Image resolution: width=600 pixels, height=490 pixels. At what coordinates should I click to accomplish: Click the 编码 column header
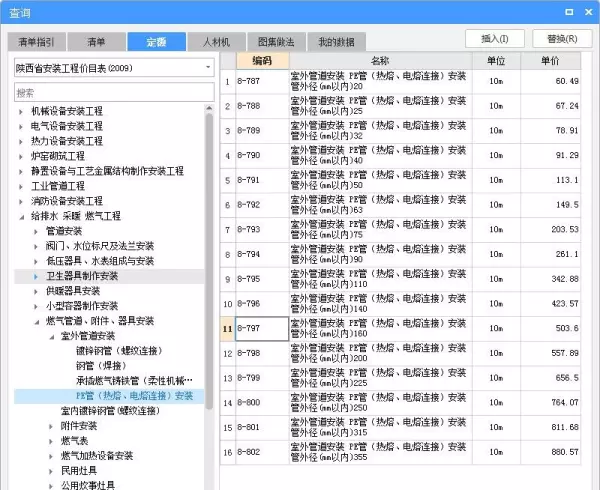tap(262, 60)
